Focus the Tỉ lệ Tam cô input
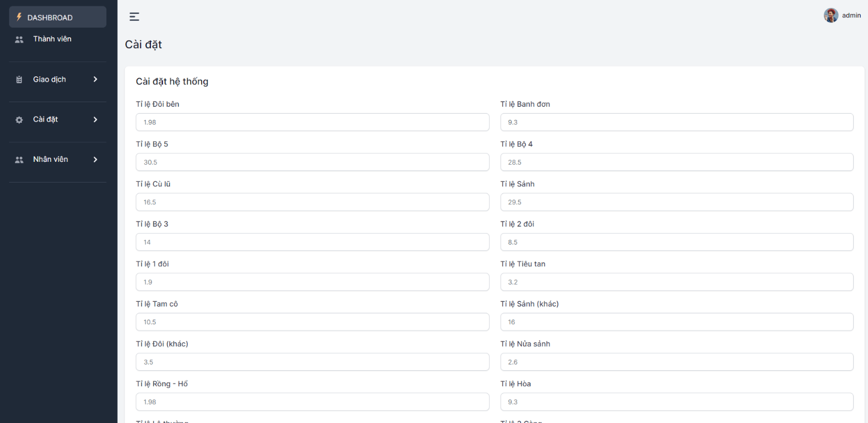The height and width of the screenshot is (423, 868). click(x=313, y=322)
